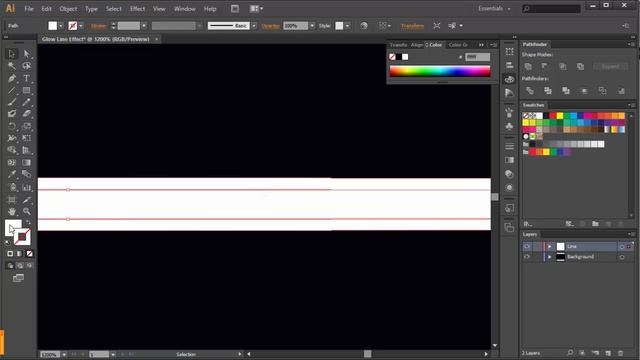The height and width of the screenshot is (360, 640).
Task: Click the color spectrum bar in Color panel
Action: (x=440, y=71)
